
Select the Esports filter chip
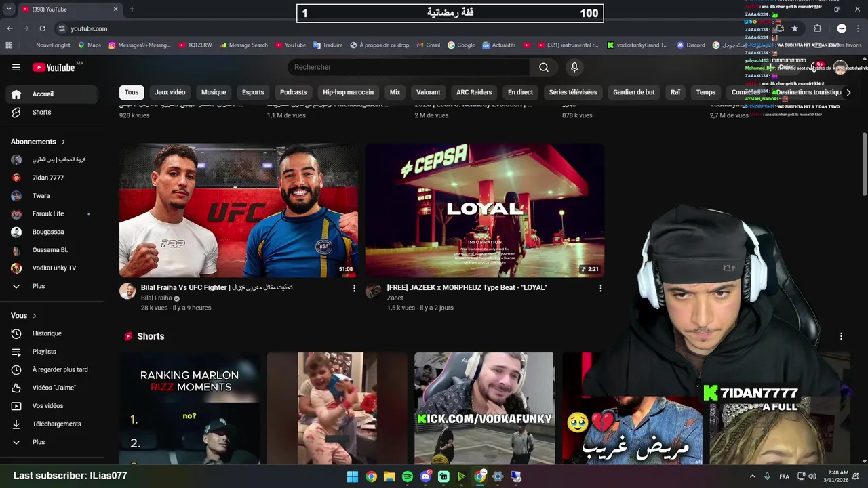coord(253,92)
